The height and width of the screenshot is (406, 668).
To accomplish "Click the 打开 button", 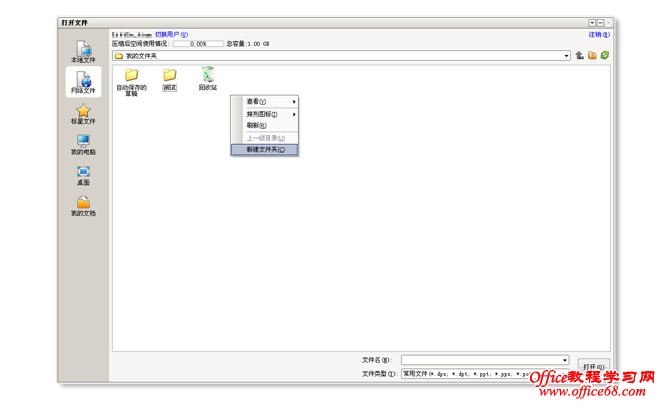I will click(593, 366).
